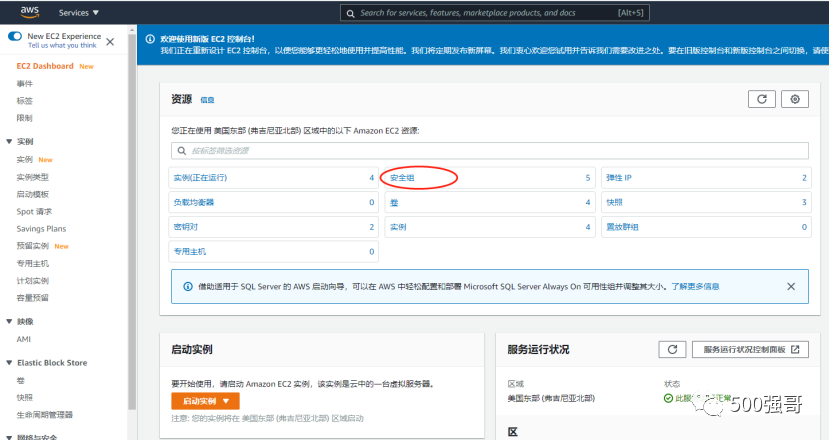Open 专用主机 resource link in 资源 grid
The height and width of the screenshot is (440, 829).
(190, 252)
